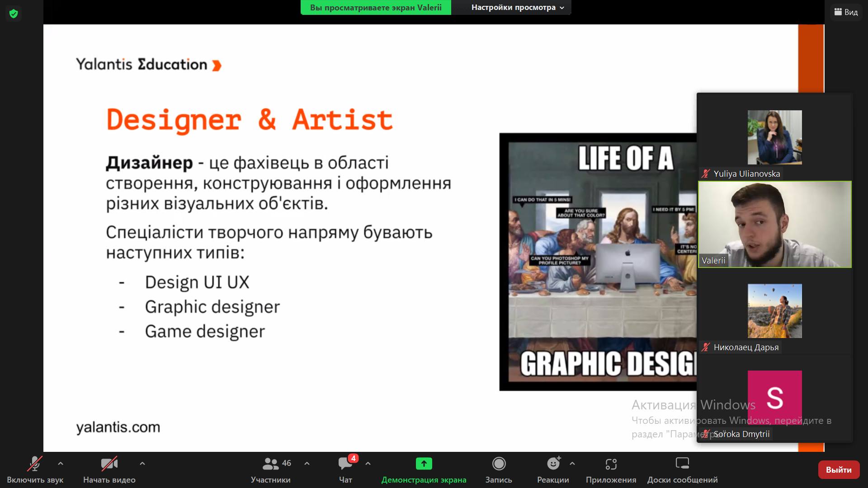Expand Настройки просмотра view options dropdown

(x=517, y=7)
